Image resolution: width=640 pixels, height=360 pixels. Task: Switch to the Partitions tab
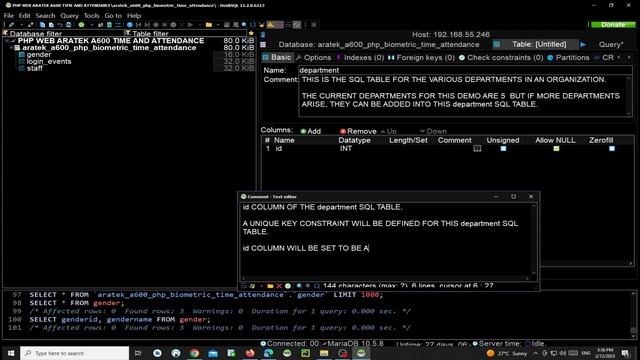568,58
